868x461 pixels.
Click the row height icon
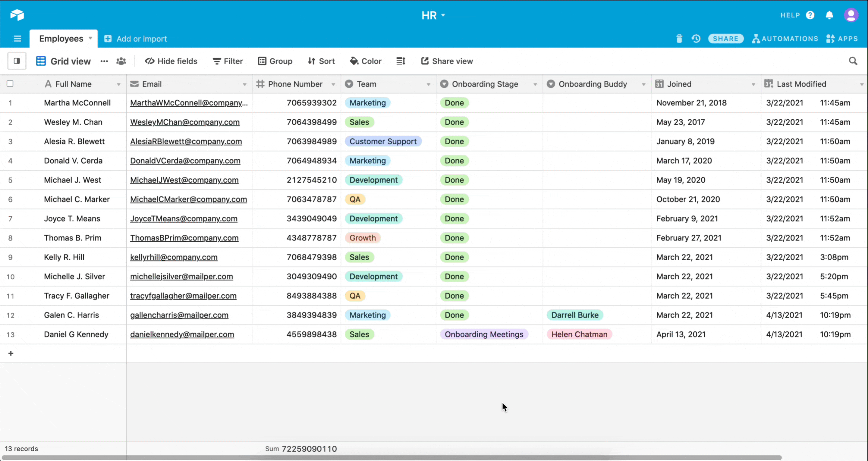(401, 61)
